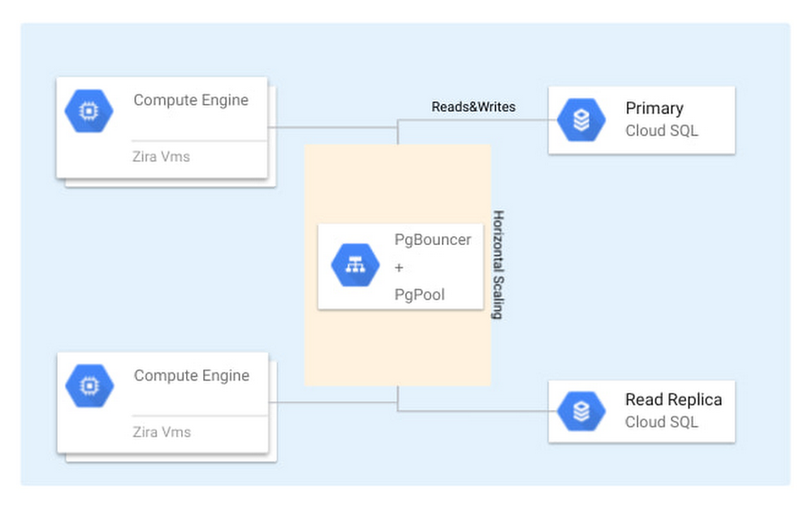Click the Read Replica Cloud SQL icon

point(581,412)
